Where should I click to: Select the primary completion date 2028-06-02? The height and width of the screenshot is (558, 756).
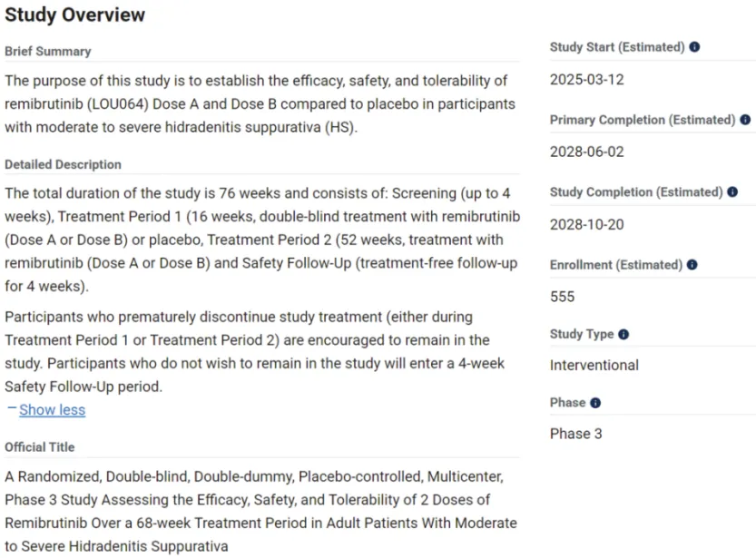pos(586,152)
